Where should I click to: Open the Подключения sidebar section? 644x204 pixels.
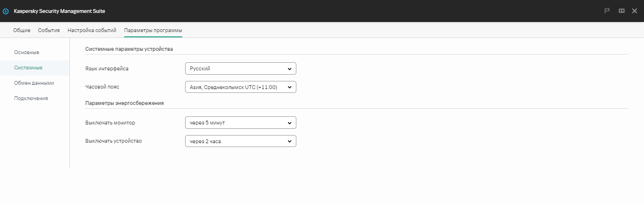[31, 98]
